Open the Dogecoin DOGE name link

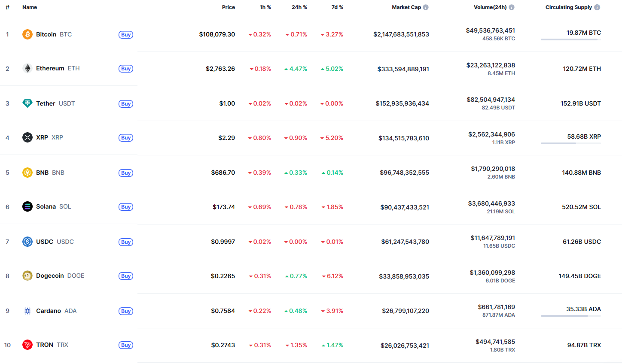(60, 276)
